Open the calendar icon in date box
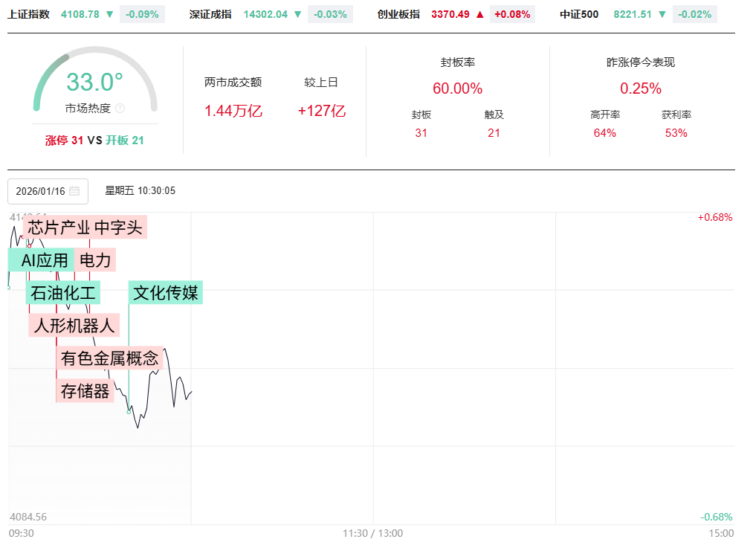Image resolution: width=756 pixels, height=545 pixels. (x=74, y=191)
